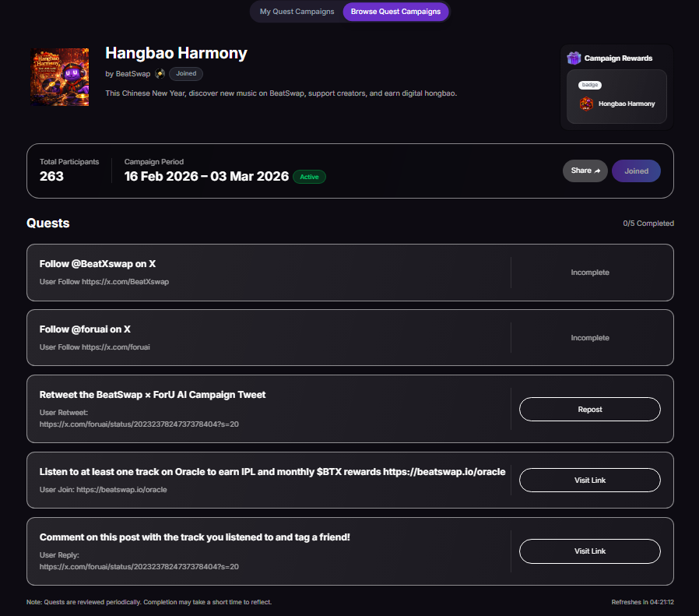The width and height of the screenshot is (699, 616).
Task: Select the white badge label tag
Action: (x=590, y=85)
